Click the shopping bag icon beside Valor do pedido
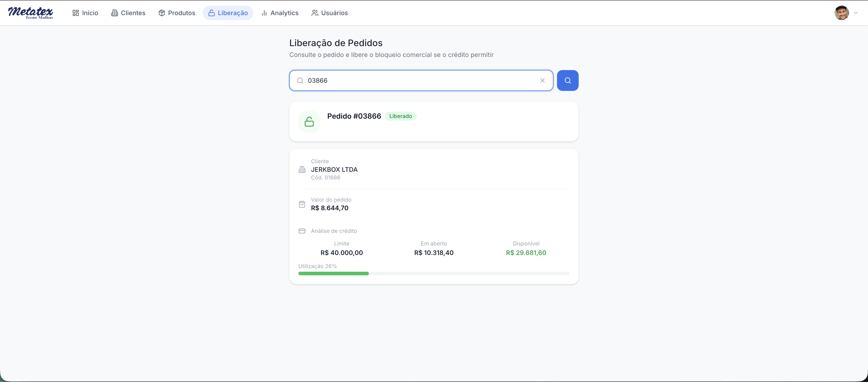The image size is (868, 382). (x=302, y=204)
